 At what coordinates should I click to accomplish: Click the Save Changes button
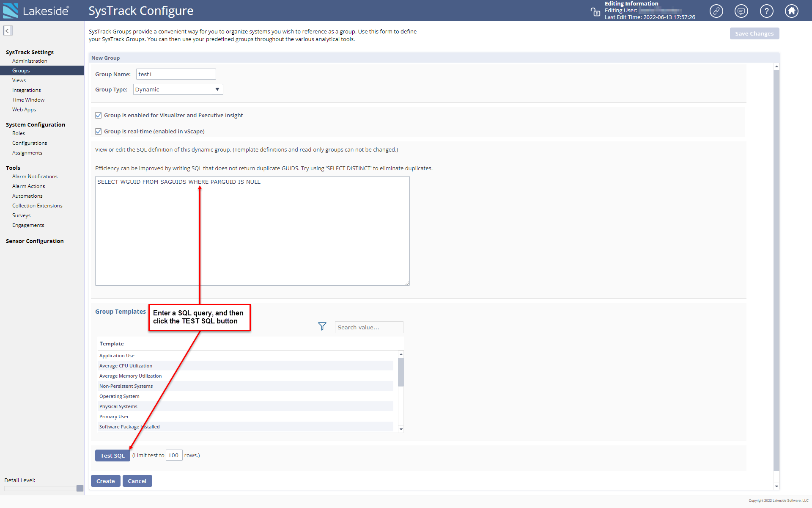(x=754, y=33)
